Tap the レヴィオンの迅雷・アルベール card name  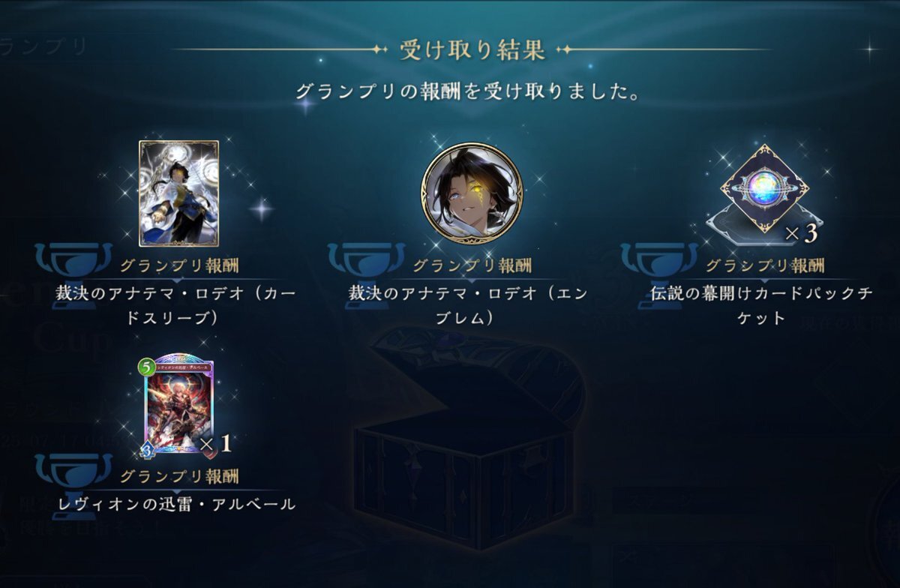coord(177,504)
